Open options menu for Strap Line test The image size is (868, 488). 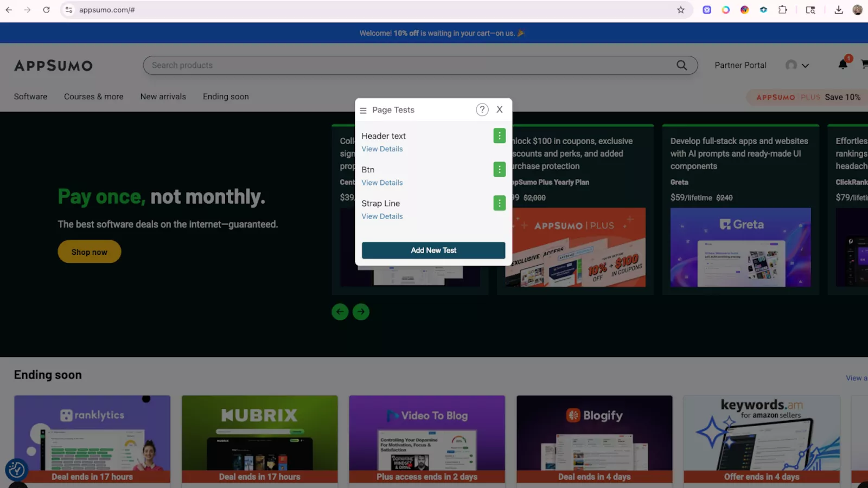pos(499,203)
